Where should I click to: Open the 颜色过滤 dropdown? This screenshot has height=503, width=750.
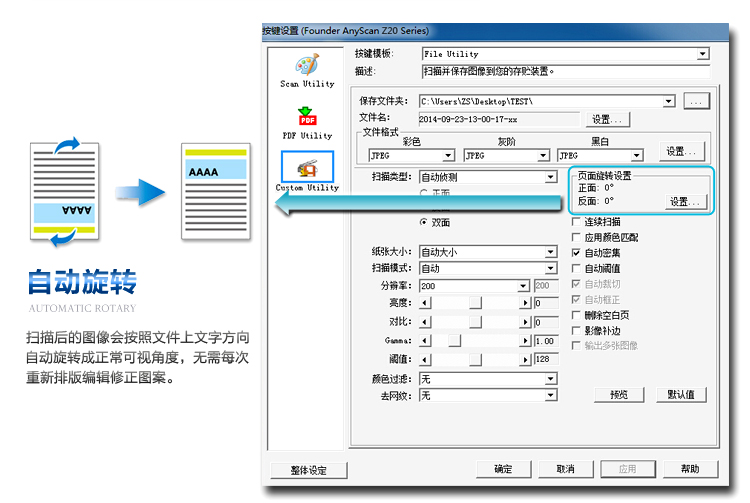coord(550,379)
